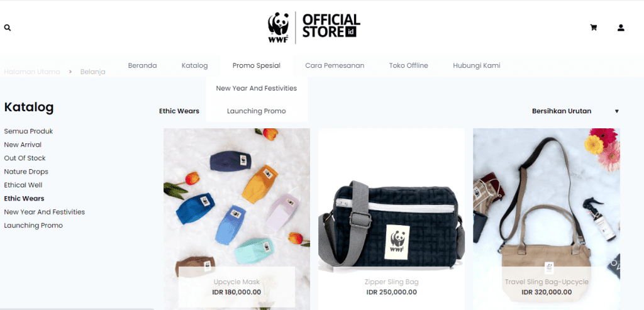
Task: Click the WWF Official Store logo
Action: 314,28
